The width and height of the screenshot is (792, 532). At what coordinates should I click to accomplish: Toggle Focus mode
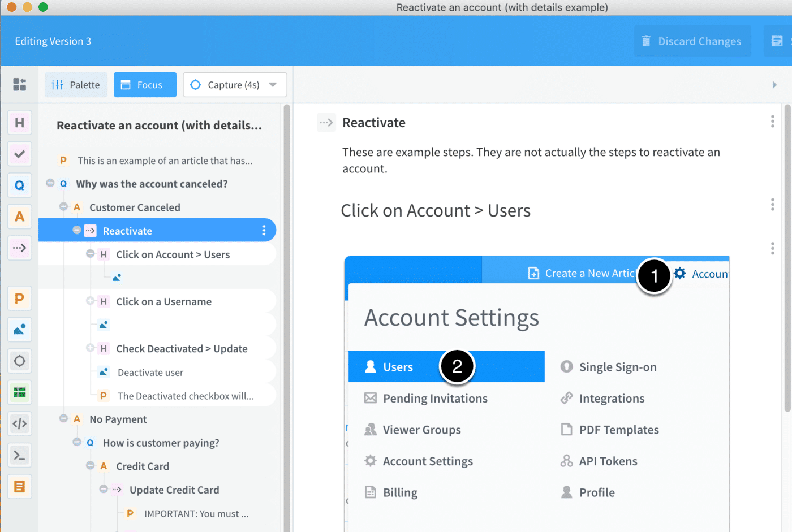tap(145, 84)
